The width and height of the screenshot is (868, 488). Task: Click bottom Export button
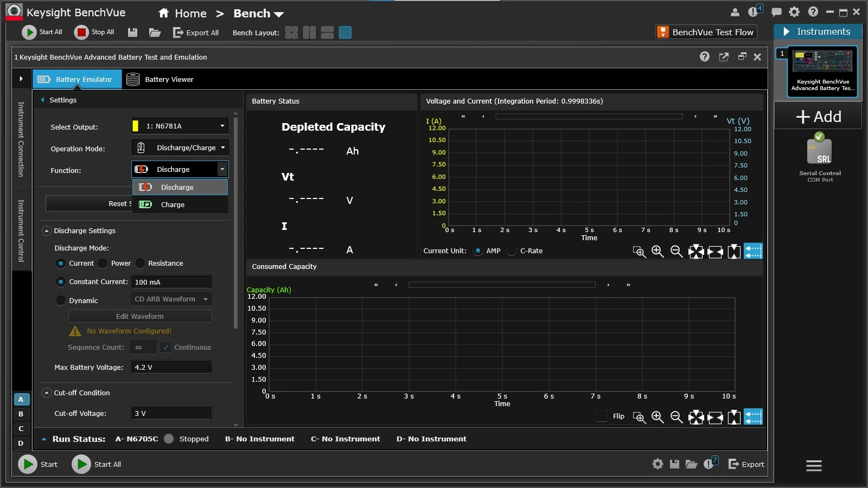(x=746, y=464)
